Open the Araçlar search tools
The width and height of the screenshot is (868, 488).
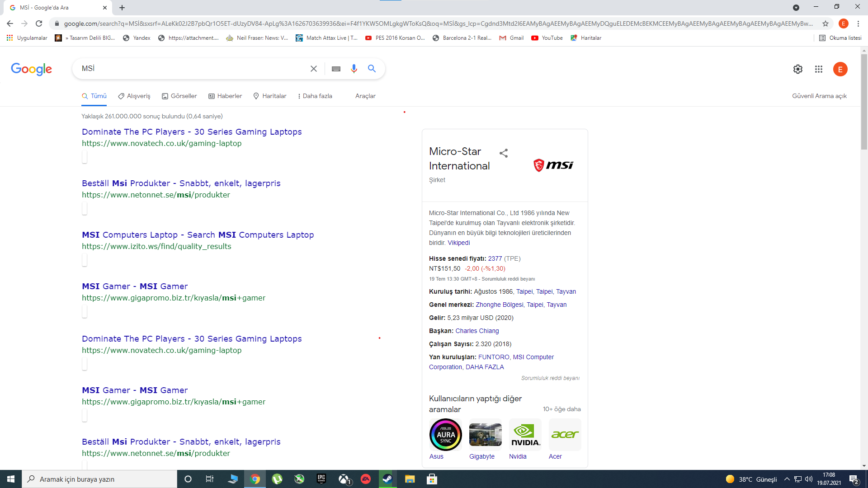click(365, 96)
